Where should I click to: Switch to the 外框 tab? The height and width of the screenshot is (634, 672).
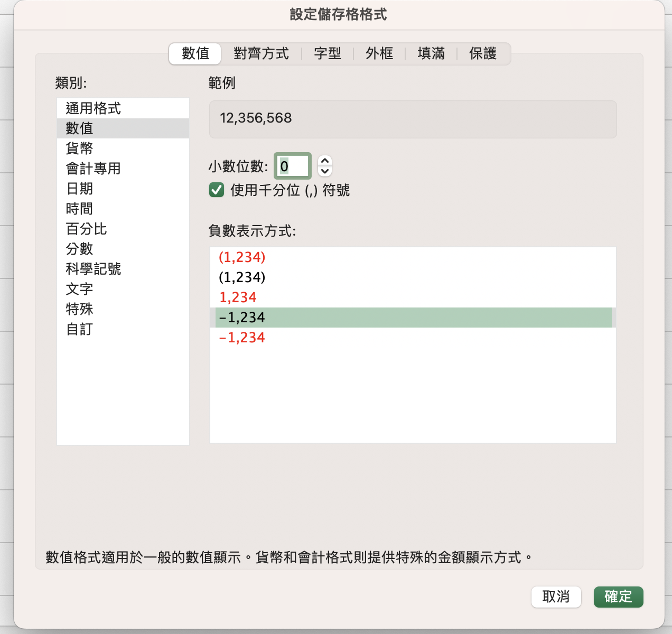[x=379, y=53]
